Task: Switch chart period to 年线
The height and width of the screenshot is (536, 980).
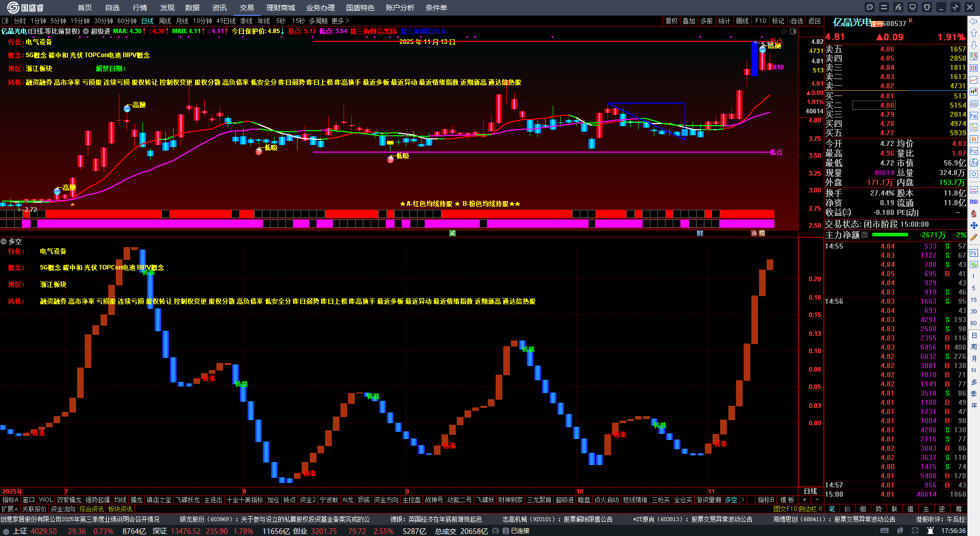Action: click(x=264, y=21)
